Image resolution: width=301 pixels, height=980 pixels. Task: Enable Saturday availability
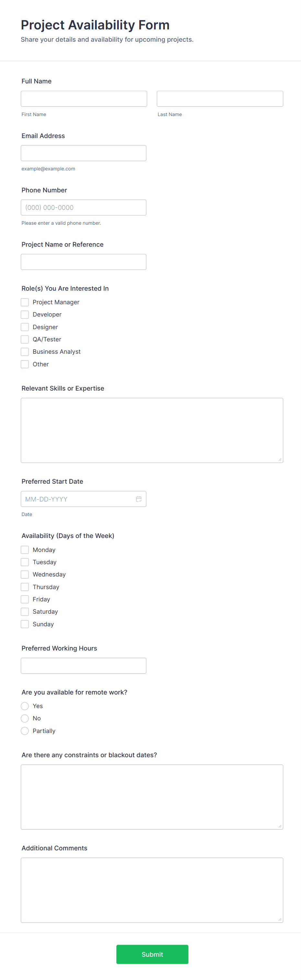coord(24,611)
